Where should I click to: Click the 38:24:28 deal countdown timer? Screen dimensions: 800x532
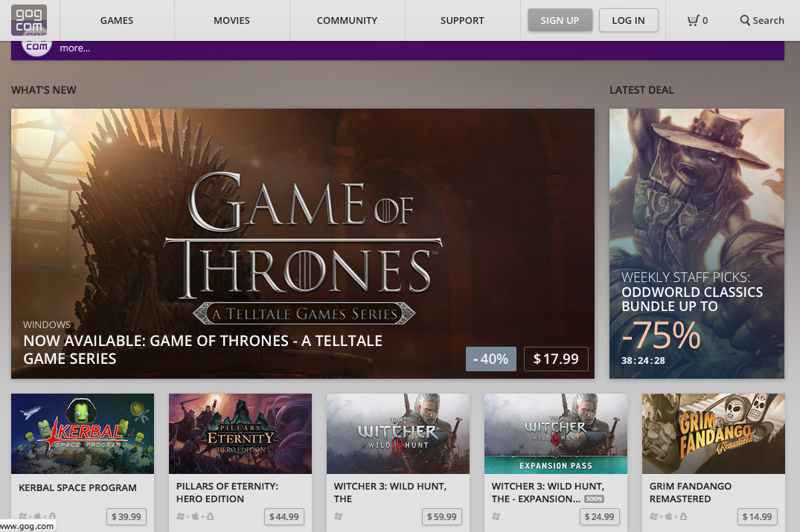(x=643, y=361)
